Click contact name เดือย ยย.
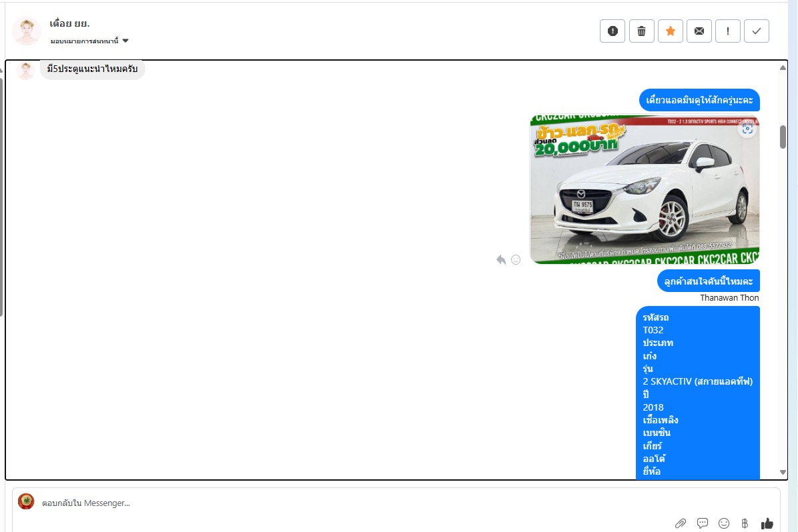Image resolution: width=798 pixels, height=532 pixels. point(69,23)
